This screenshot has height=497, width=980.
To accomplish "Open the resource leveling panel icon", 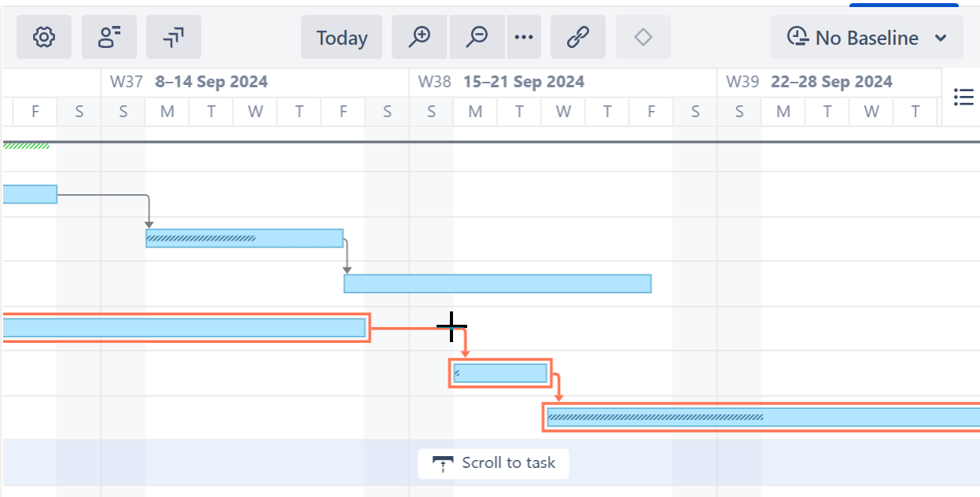I will point(109,37).
